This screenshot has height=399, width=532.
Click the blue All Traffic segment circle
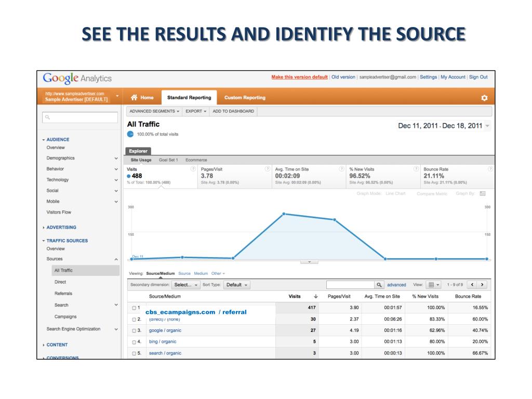click(130, 134)
